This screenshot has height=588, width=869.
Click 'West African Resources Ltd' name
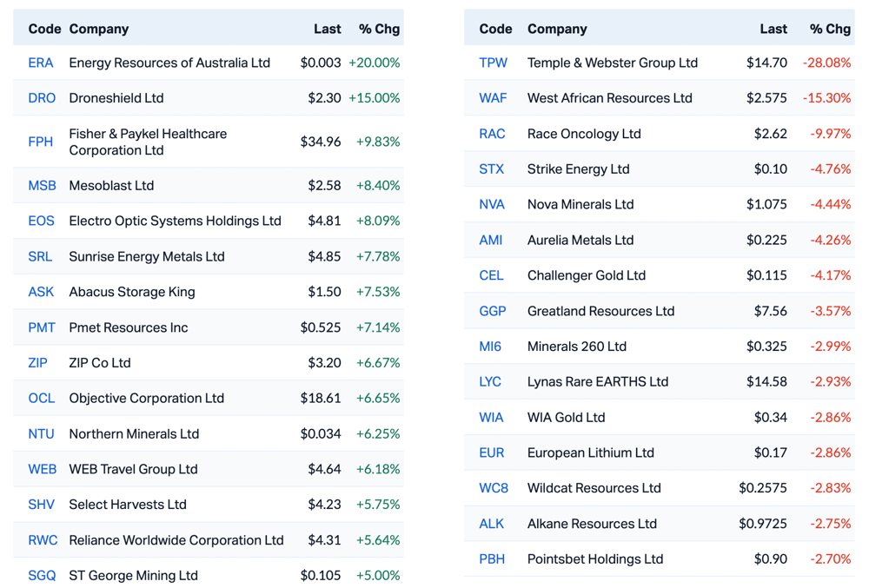(x=610, y=98)
